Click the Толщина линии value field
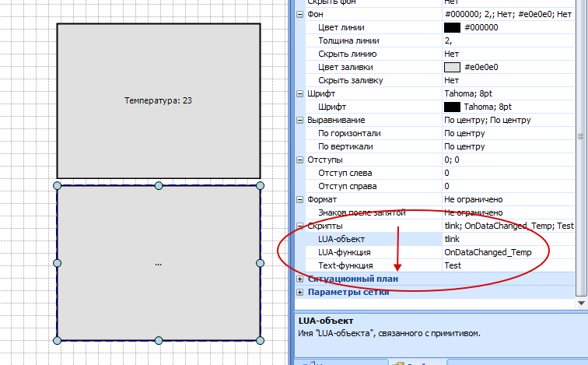Screen dimensions: 588x365 [506, 41]
